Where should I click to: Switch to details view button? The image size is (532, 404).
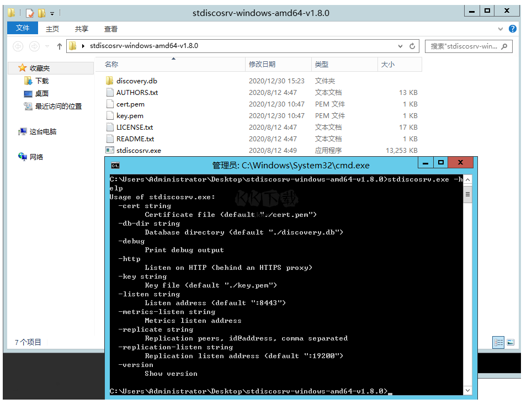click(x=499, y=343)
